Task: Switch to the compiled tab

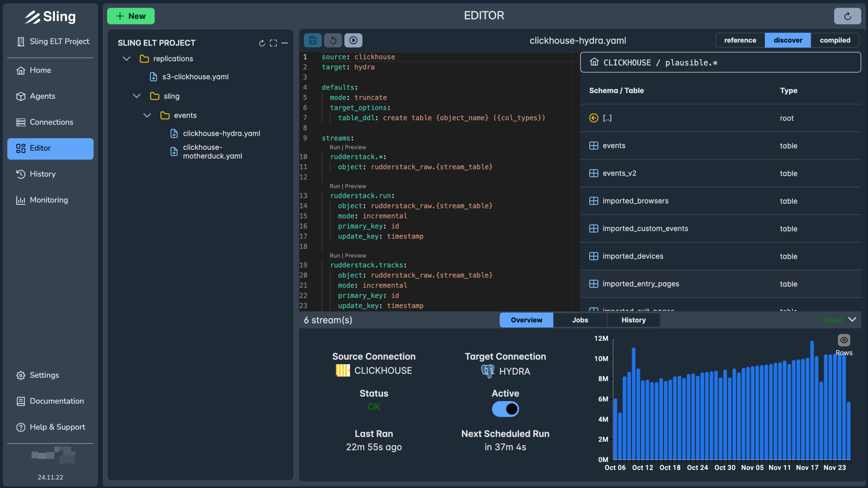Action: click(835, 40)
